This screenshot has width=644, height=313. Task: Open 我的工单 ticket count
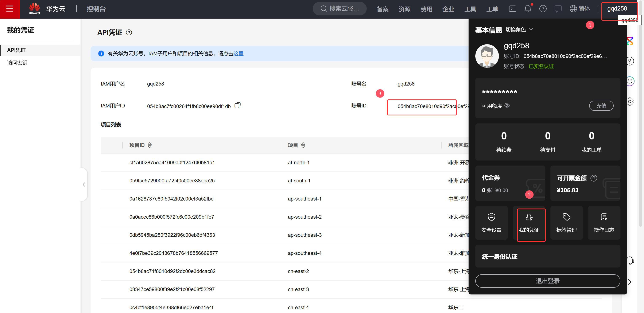tap(591, 142)
